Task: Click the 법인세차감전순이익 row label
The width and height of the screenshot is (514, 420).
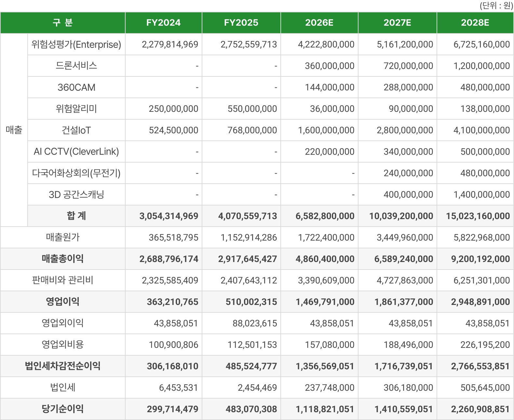Action: (x=63, y=366)
